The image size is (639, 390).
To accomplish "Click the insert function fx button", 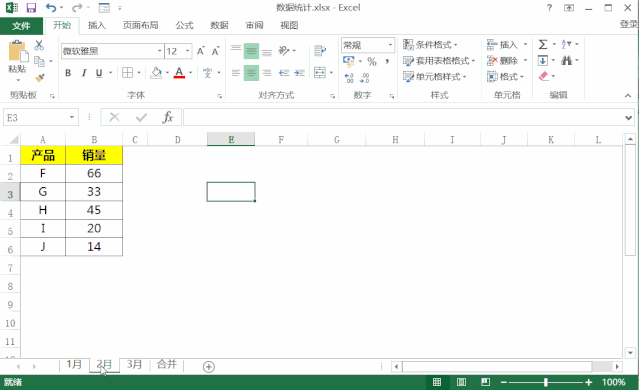I will click(x=167, y=117).
